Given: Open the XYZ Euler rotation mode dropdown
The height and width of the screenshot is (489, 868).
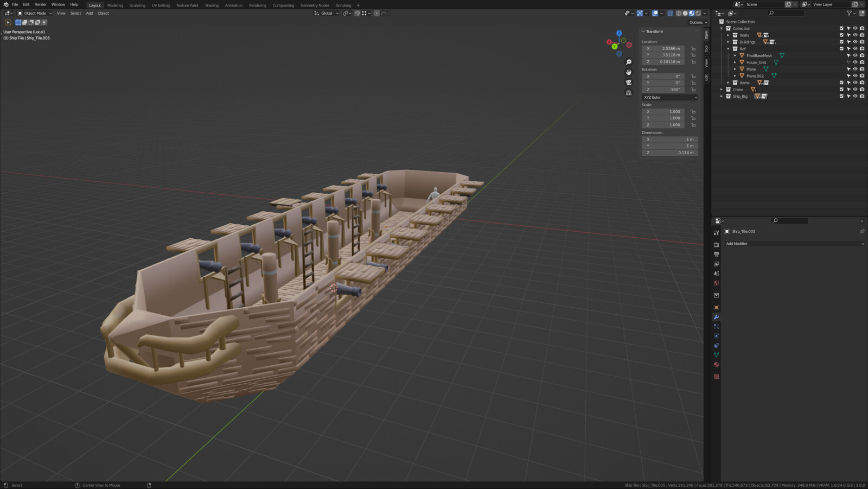Looking at the screenshot, I should point(670,97).
